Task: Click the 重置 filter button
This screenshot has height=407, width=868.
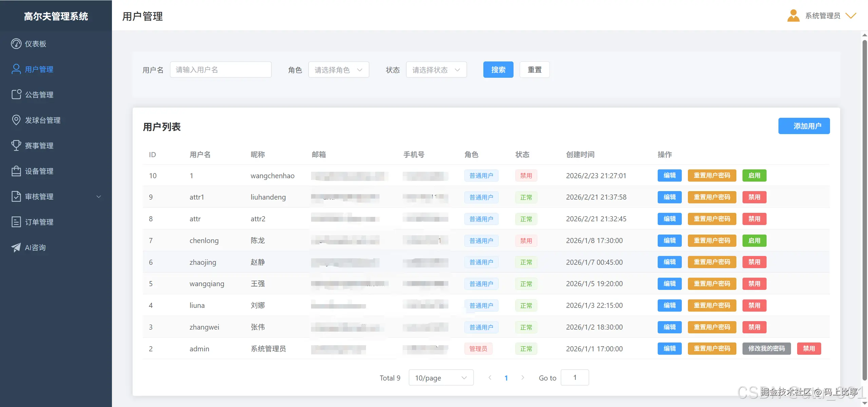Action: coord(535,70)
